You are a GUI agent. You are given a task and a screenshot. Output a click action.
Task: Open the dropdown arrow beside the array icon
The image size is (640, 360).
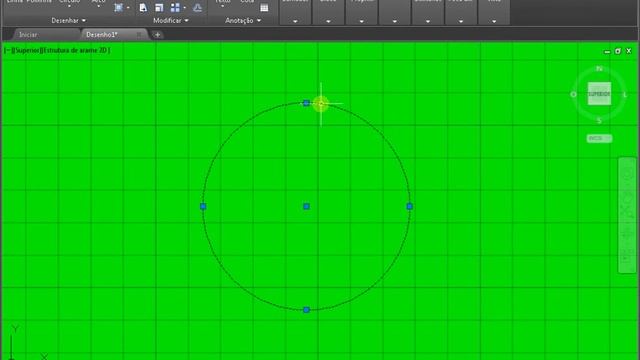click(184, 8)
